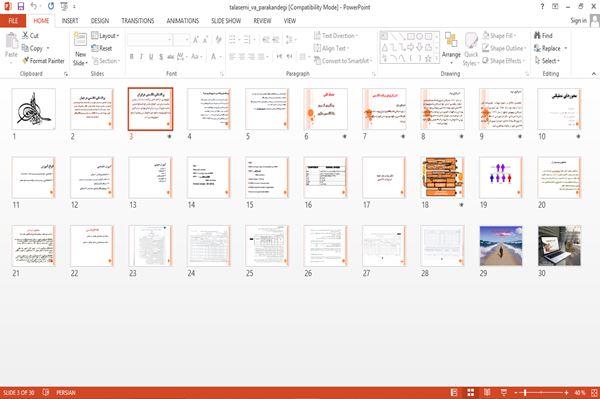Select slide 18 thumbnail with orange boxes
This screenshot has width=600, height=399.
pos(443,178)
